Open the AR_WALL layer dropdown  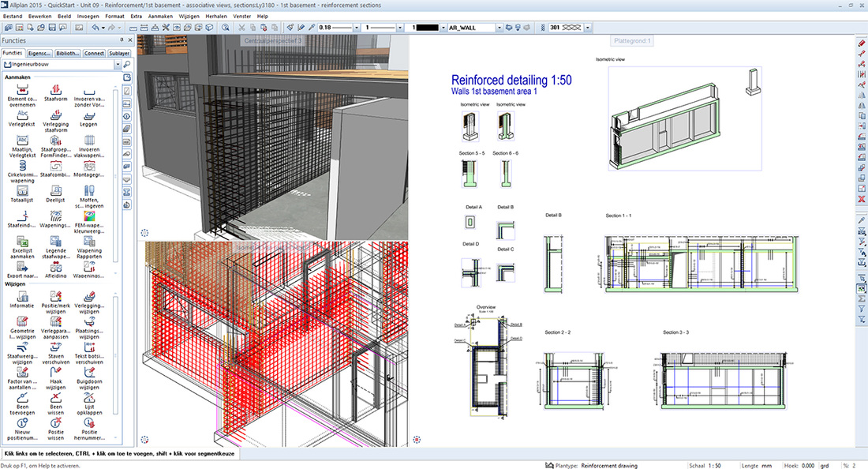(499, 27)
